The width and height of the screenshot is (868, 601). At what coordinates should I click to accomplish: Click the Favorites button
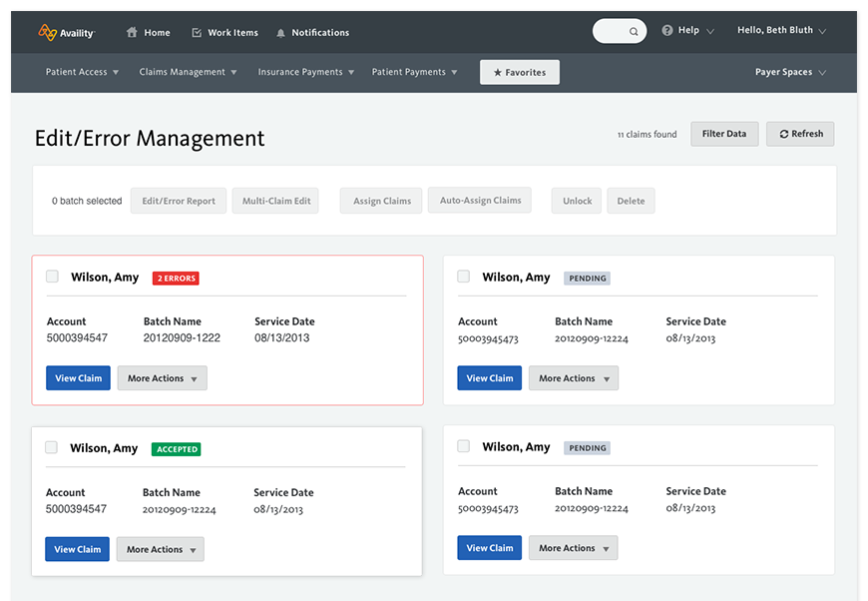pyautogui.click(x=520, y=72)
